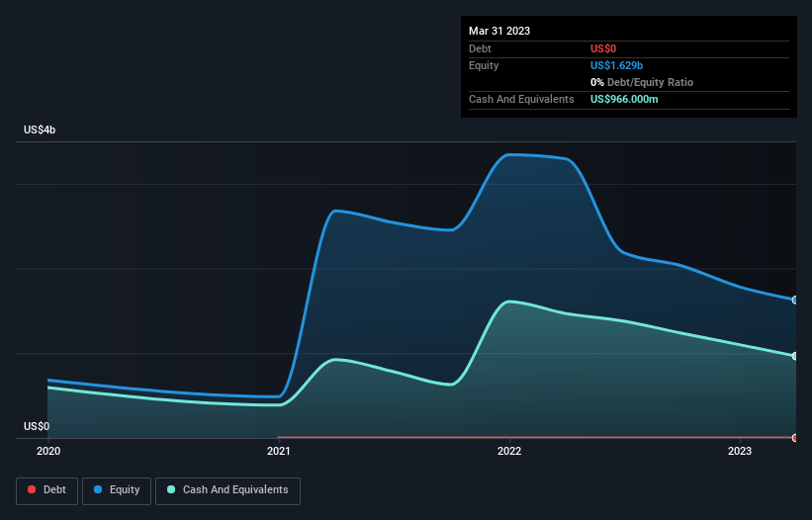
Task: Select the blue Equity endpoint marker on the chart
Action: (795, 301)
